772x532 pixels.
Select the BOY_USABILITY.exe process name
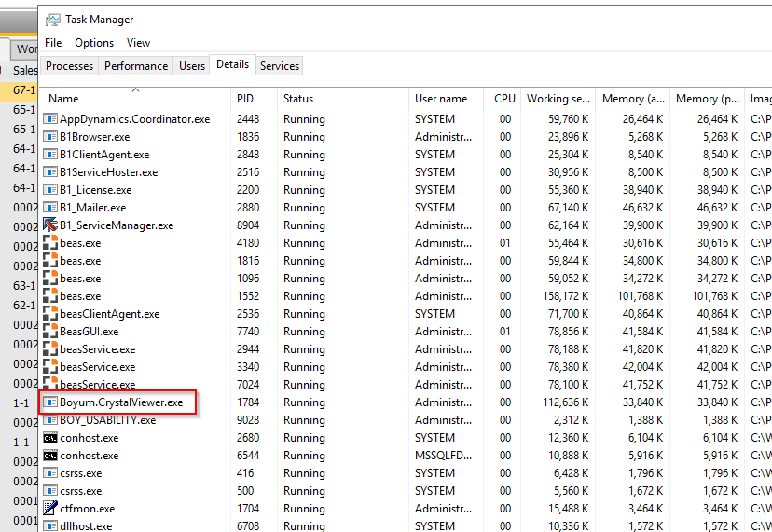(x=108, y=420)
